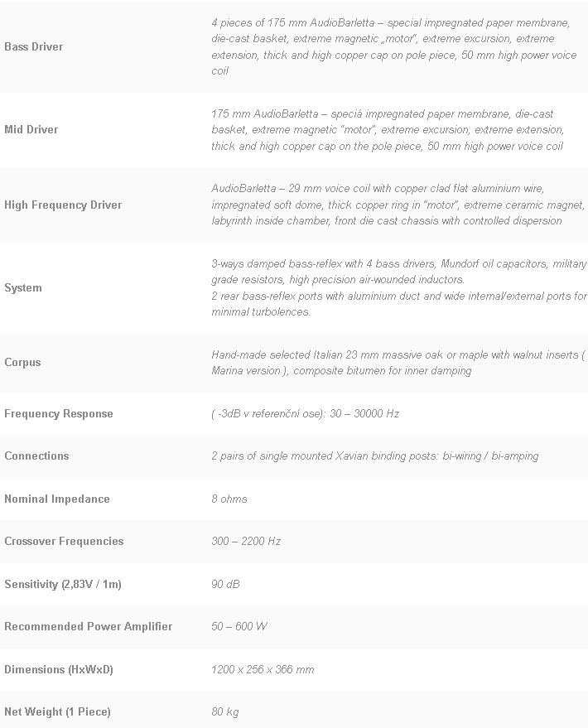Click the Bass Driver row label
The height and width of the screenshot is (728, 588).
pyautogui.click(x=34, y=47)
